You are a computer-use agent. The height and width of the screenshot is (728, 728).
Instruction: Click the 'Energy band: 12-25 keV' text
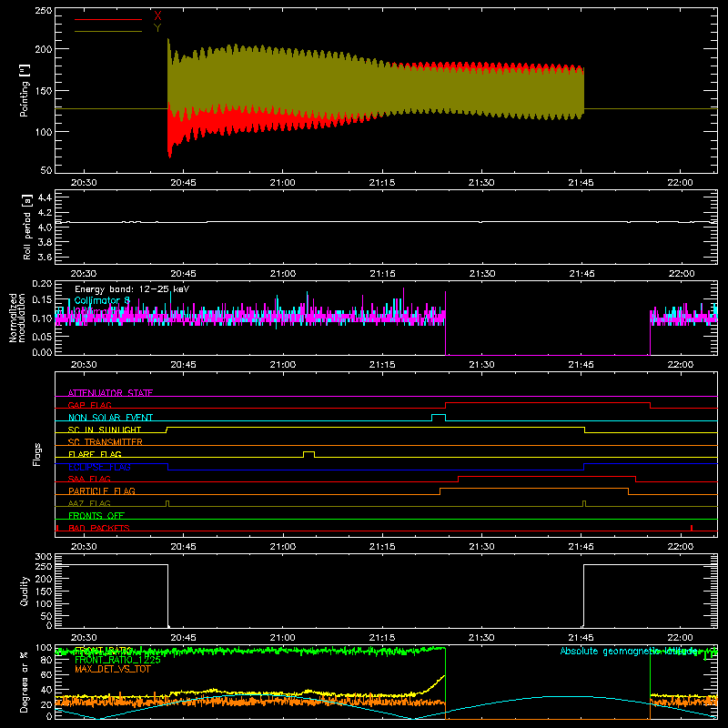coord(132,289)
